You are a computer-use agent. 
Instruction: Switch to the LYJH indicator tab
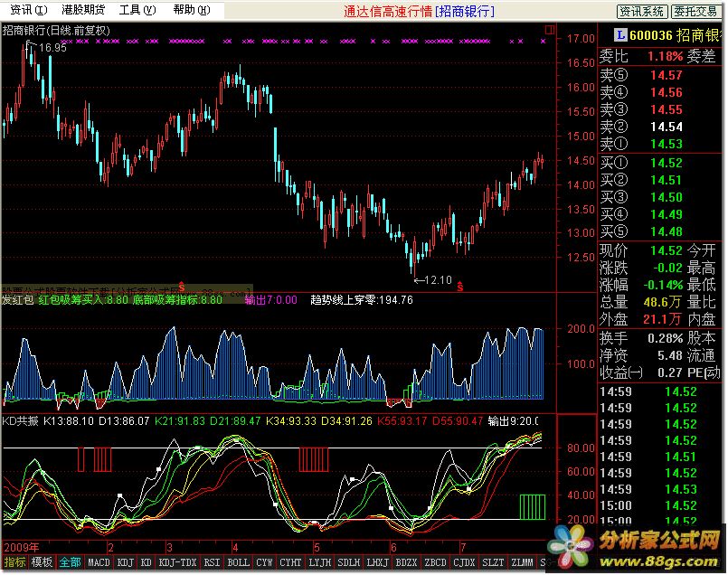pyautogui.click(x=320, y=562)
